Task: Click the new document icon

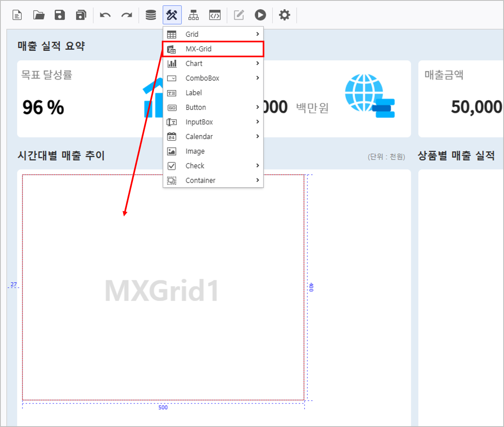Action: tap(17, 15)
